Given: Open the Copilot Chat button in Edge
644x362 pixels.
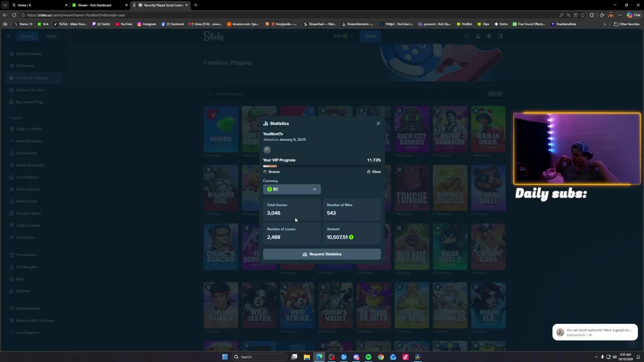Looking at the screenshot, I should pyautogui.click(x=633, y=15).
